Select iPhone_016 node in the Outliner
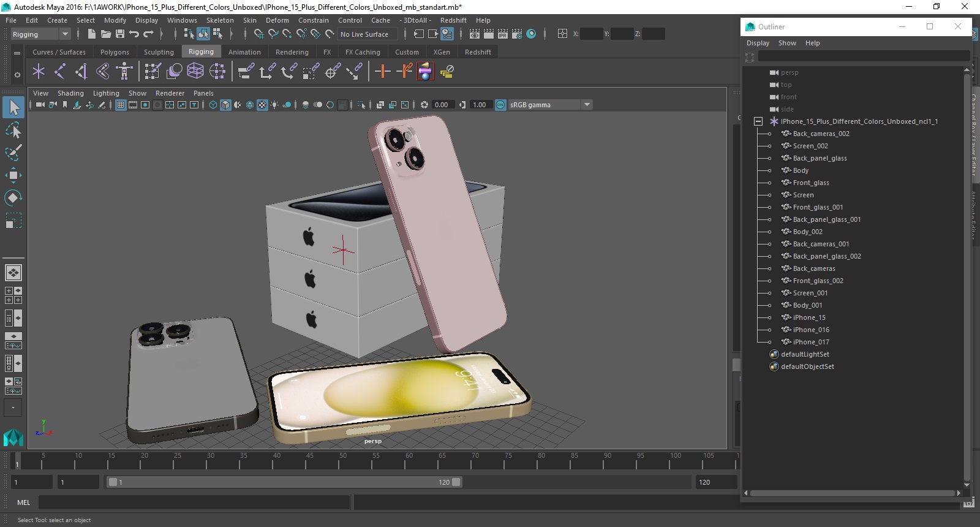 tap(811, 330)
